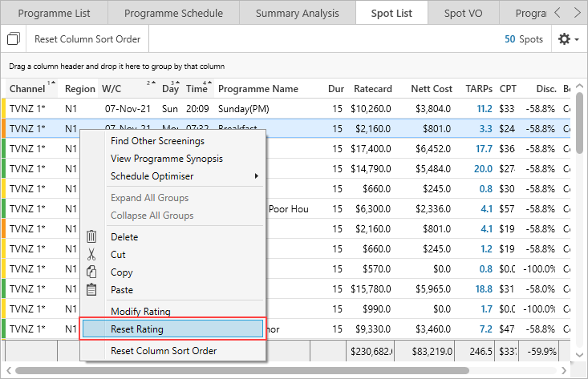Click the vertical scrollbar thumb
Viewport: 588px width, 379px height.
[579, 123]
